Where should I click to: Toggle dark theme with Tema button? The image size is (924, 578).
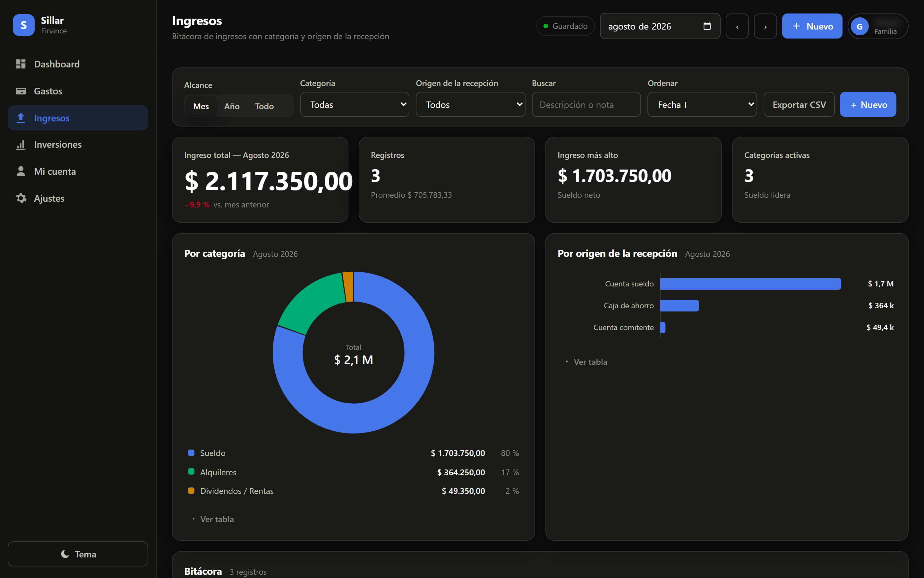[x=78, y=554]
